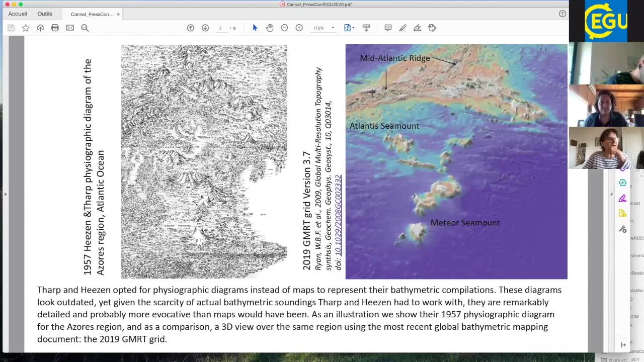Send the file by email envelope icon

coord(70,28)
